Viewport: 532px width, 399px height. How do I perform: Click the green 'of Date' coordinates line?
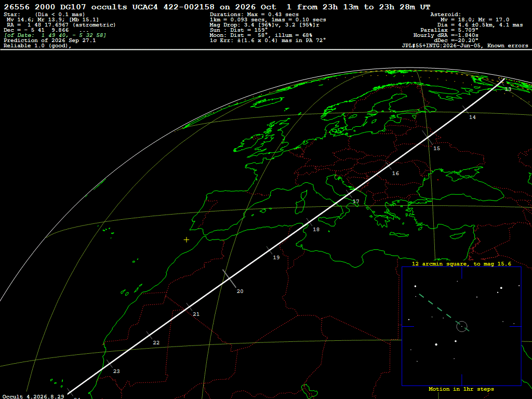click(x=55, y=35)
